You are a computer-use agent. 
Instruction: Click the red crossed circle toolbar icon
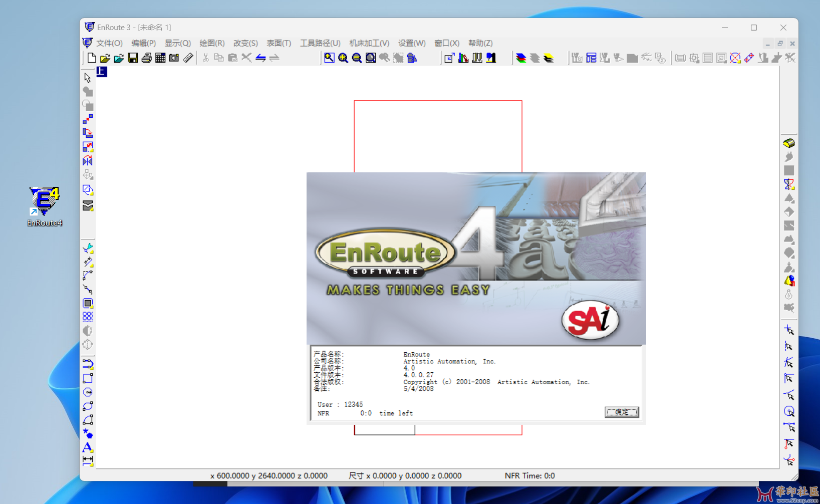pos(735,58)
